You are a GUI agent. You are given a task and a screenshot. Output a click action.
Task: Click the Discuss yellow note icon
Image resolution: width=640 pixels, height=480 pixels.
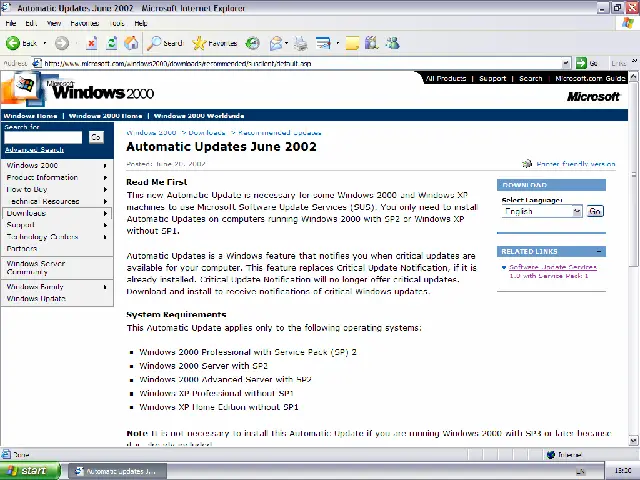point(352,43)
